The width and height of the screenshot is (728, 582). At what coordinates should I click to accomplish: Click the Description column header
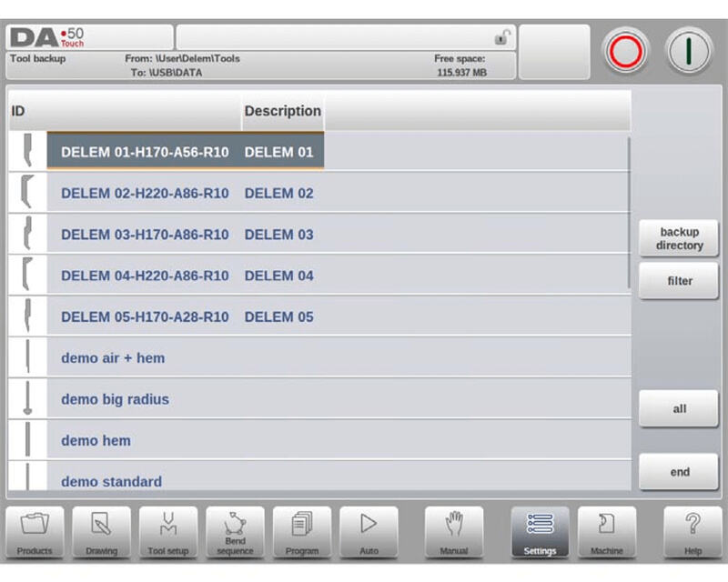point(282,111)
